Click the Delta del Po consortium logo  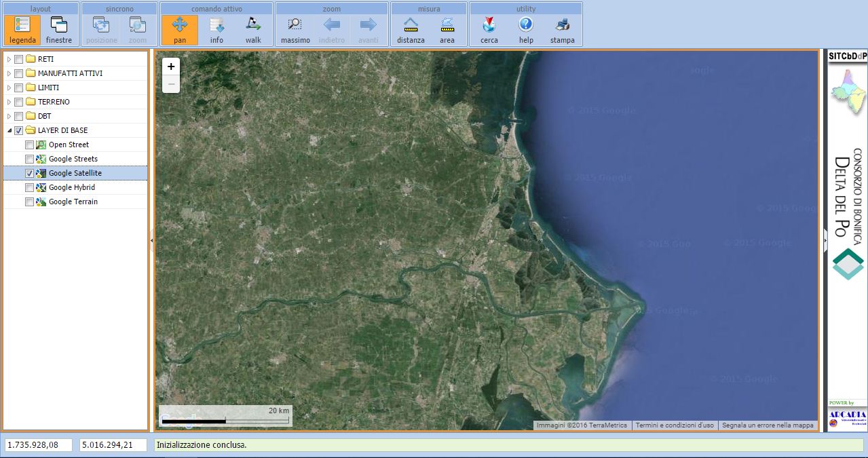[x=848, y=264]
